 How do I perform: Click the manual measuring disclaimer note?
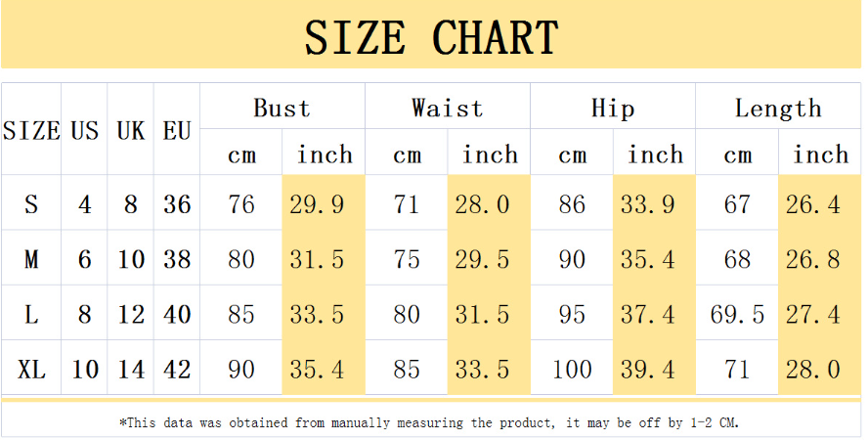pyautogui.click(x=429, y=422)
